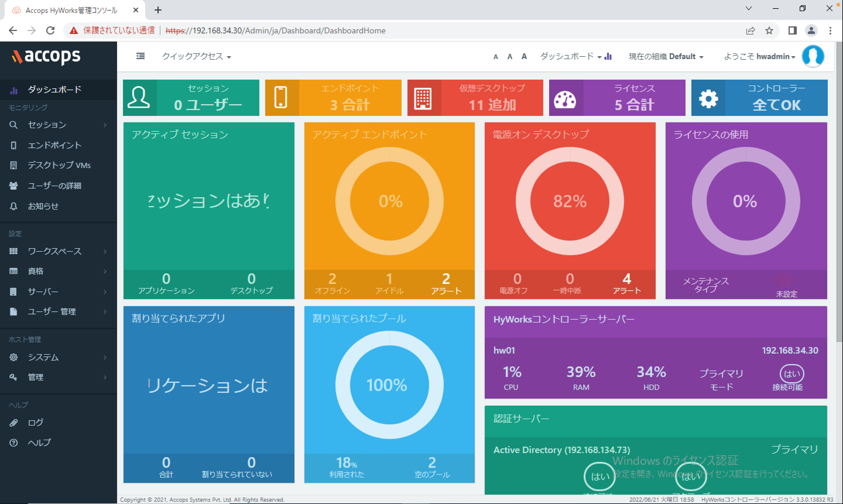Expand the ユーザー 管理 sidebar chevron
843x504 pixels.
pos(105,311)
